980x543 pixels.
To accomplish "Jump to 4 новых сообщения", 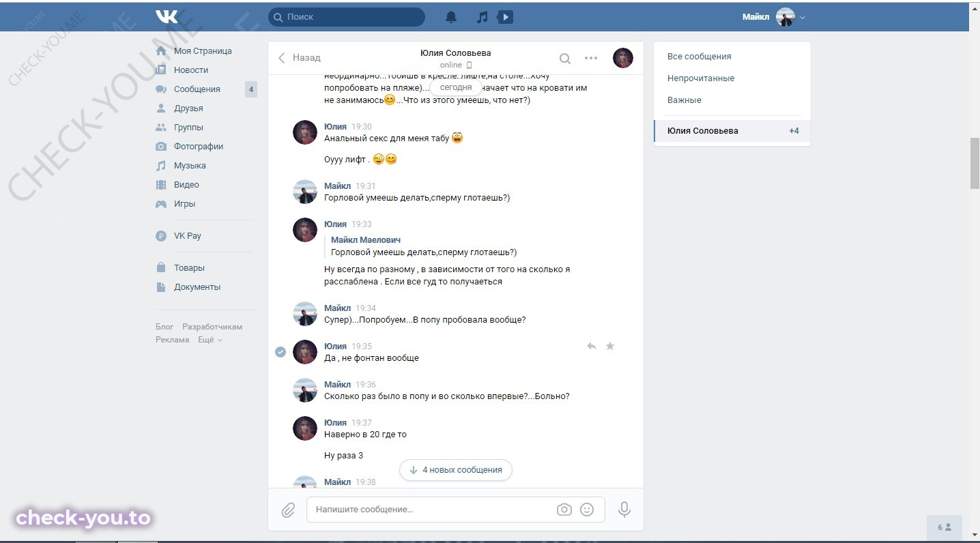I will pos(456,470).
